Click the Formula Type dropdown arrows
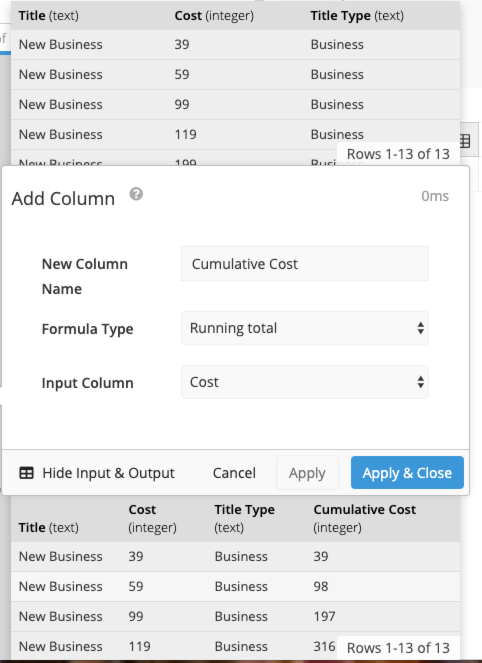The height and width of the screenshot is (663, 482). point(420,328)
